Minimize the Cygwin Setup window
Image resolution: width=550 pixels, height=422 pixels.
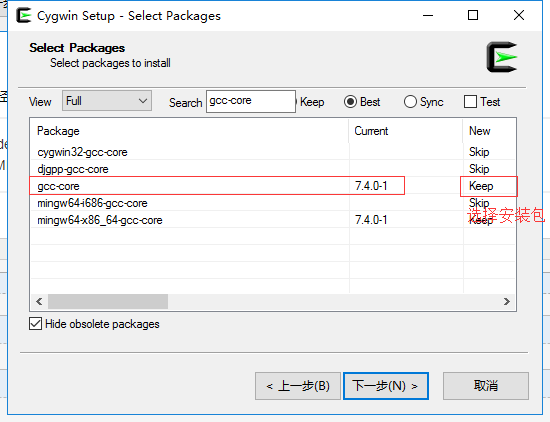(428, 15)
